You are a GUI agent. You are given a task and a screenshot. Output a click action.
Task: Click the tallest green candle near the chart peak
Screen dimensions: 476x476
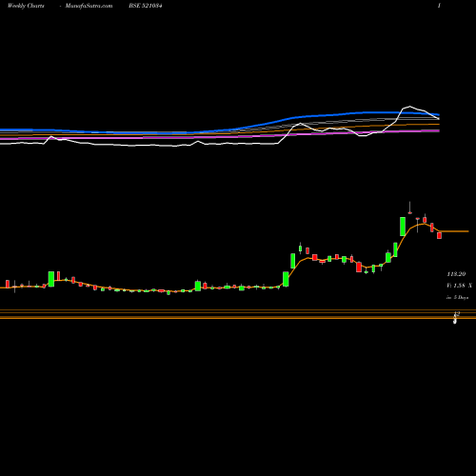pos(403,227)
